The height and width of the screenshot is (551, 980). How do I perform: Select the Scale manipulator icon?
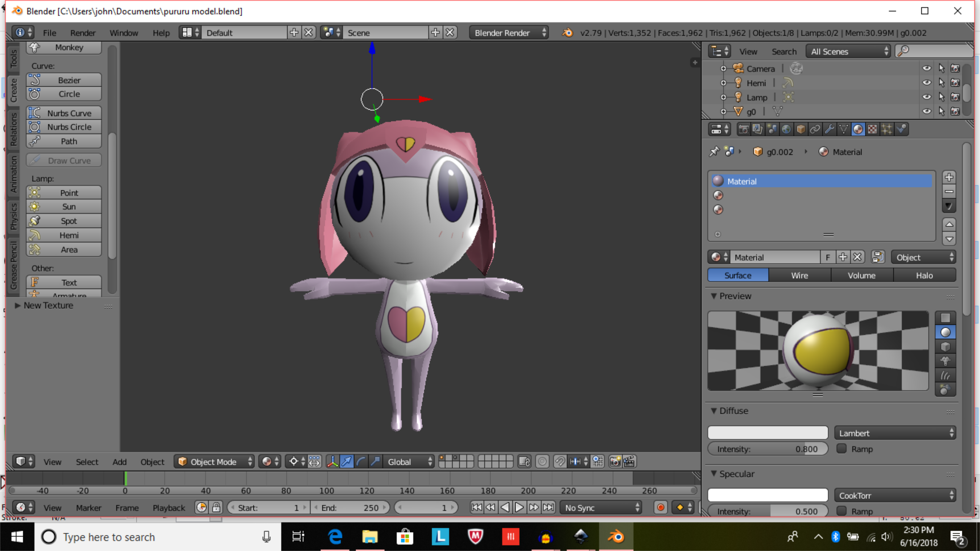tap(375, 461)
